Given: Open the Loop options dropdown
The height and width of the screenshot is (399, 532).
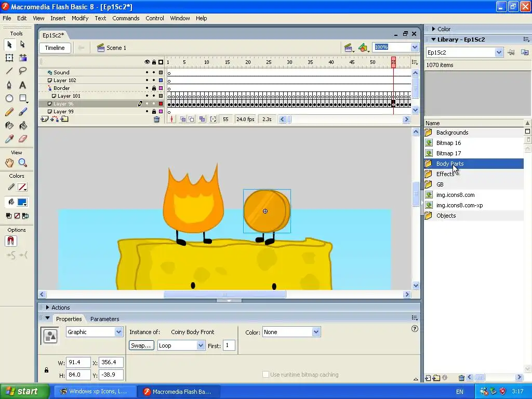Looking at the screenshot, I should coord(201,345).
